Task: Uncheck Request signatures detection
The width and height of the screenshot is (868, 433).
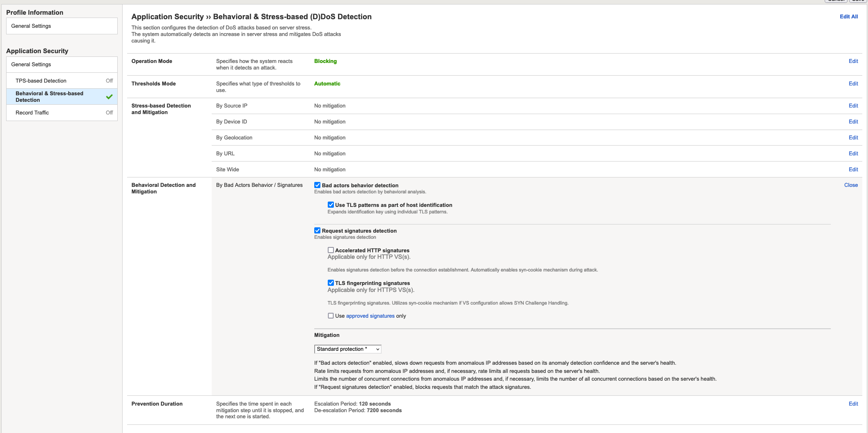Action: coord(317,231)
